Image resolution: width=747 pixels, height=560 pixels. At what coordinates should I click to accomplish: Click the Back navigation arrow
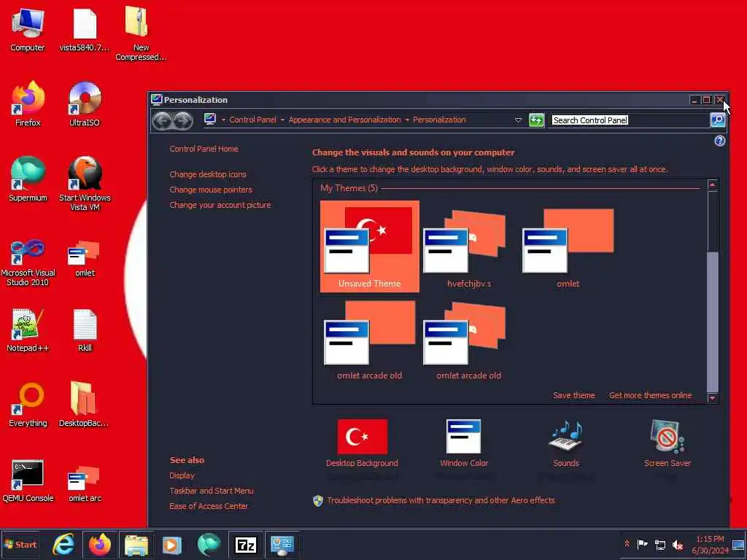[x=162, y=120]
